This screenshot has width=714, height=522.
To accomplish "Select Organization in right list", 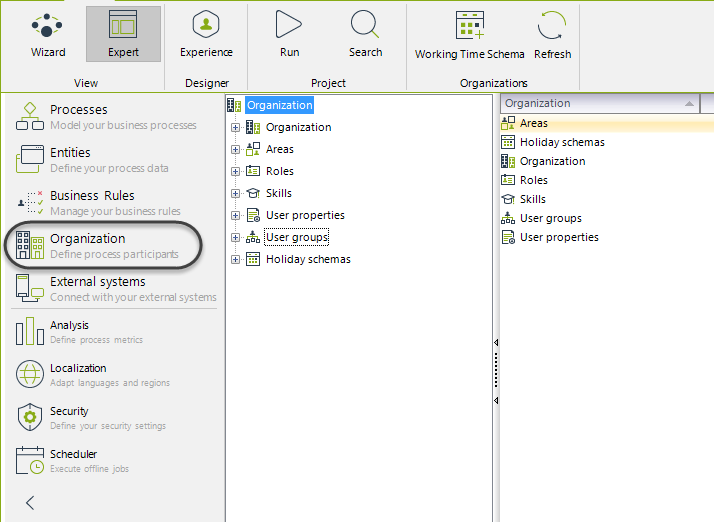I will (552, 161).
